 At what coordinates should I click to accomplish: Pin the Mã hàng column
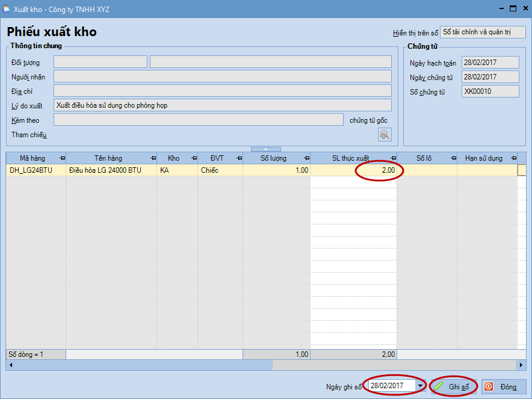click(63, 158)
